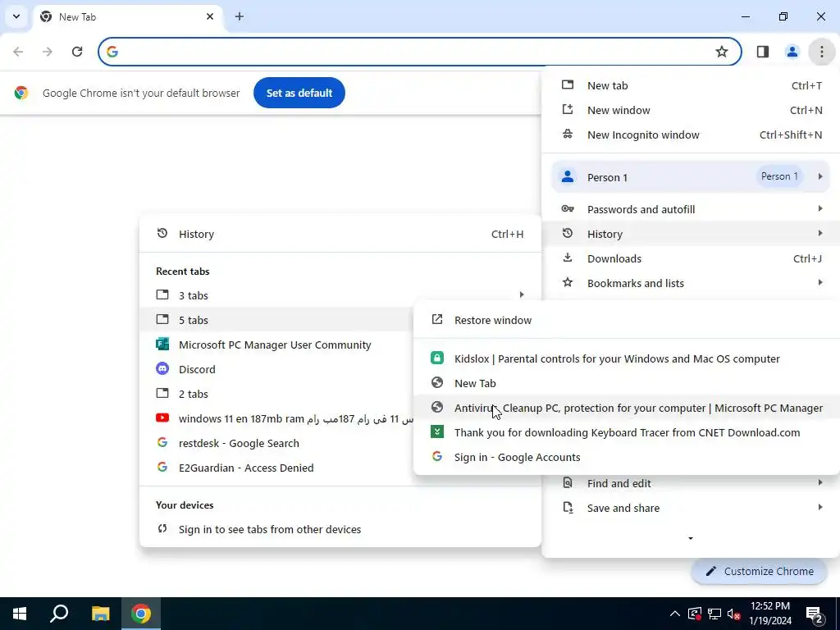Focus the address bar field

point(419,52)
